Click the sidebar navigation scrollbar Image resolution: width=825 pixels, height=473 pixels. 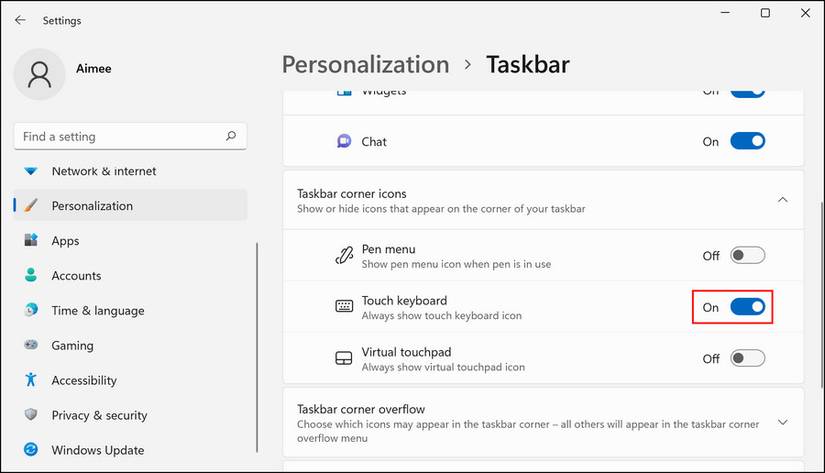click(257, 347)
